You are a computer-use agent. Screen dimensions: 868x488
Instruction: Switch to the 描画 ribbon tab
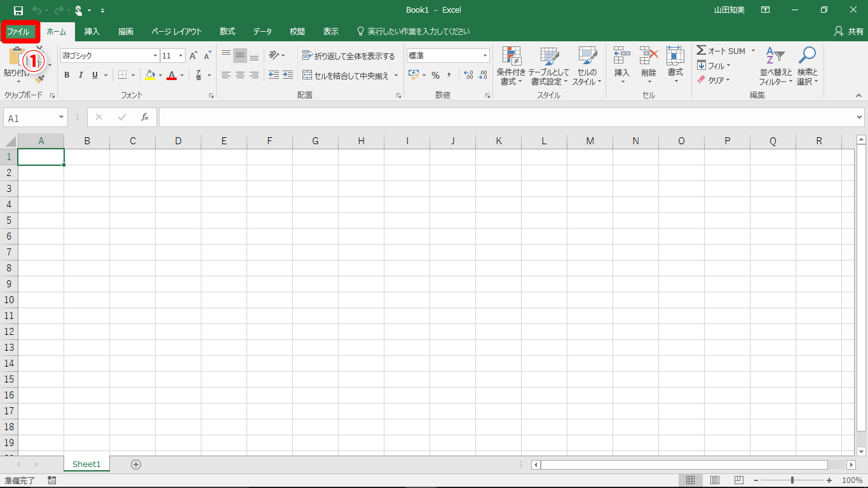(126, 31)
